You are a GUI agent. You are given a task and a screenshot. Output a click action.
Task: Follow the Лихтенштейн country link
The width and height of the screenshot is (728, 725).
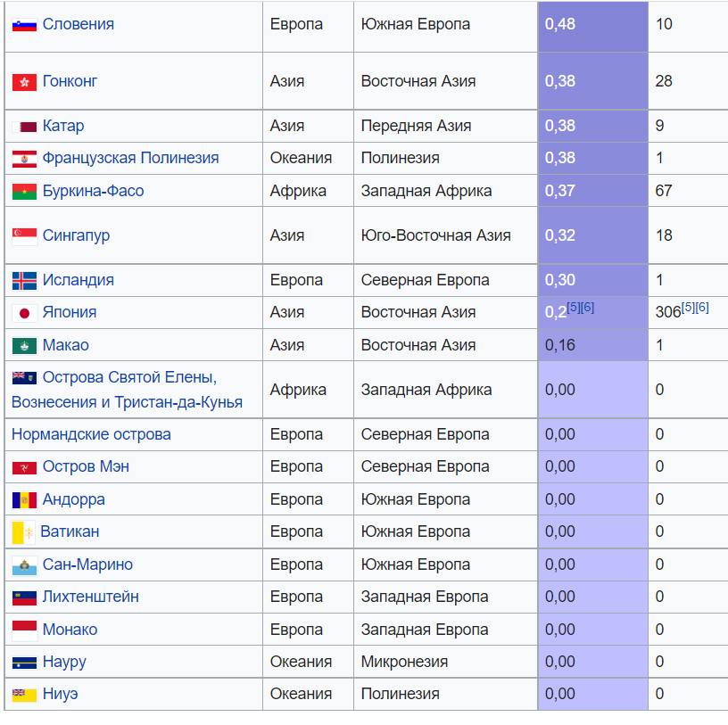point(90,597)
